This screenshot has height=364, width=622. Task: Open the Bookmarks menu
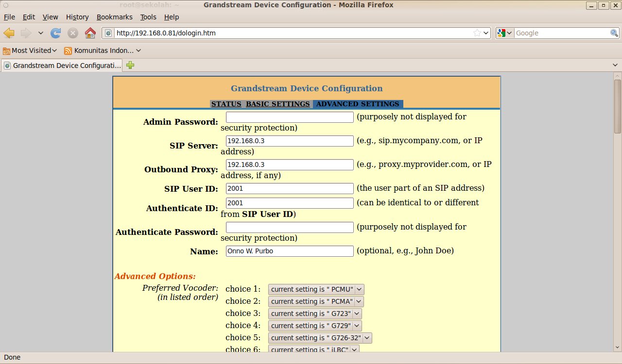coord(114,17)
